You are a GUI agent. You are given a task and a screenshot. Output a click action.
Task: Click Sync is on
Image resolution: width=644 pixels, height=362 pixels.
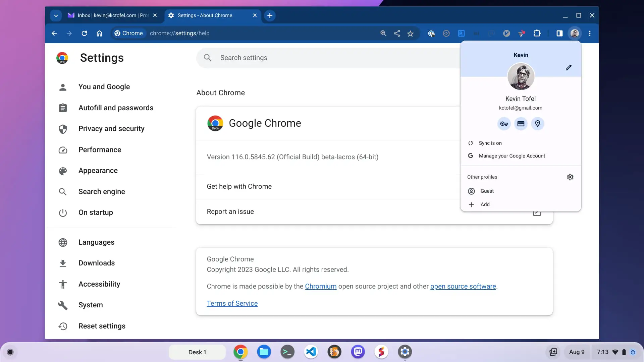521,143
